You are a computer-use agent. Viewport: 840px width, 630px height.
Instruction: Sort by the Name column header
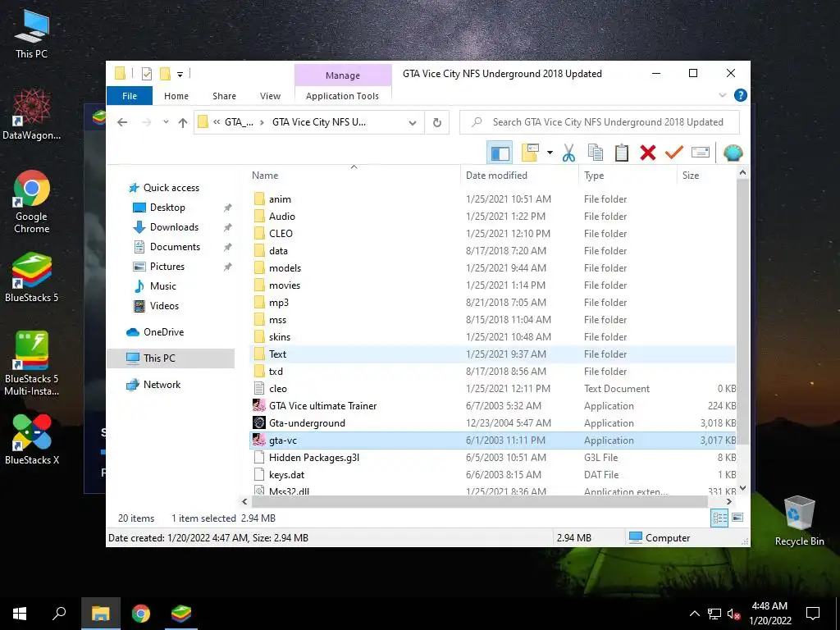[354, 176]
